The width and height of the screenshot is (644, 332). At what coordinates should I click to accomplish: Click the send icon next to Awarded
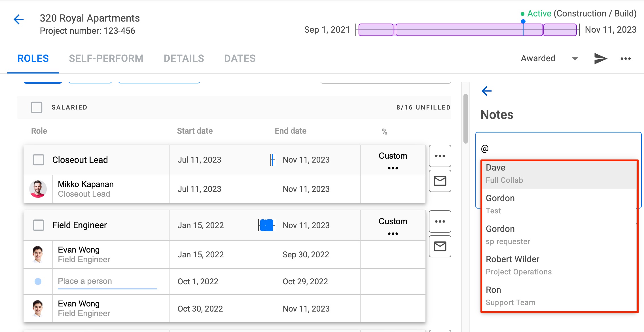coord(600,58)
